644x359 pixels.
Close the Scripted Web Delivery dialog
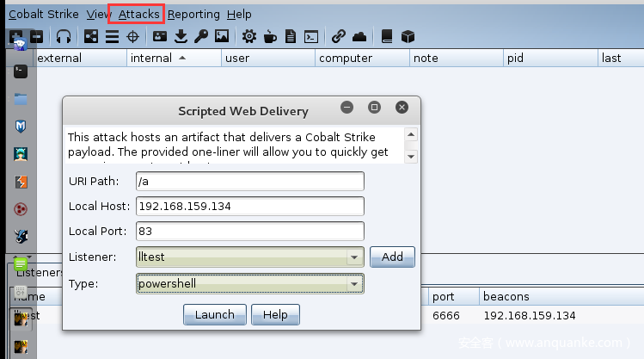402,108
